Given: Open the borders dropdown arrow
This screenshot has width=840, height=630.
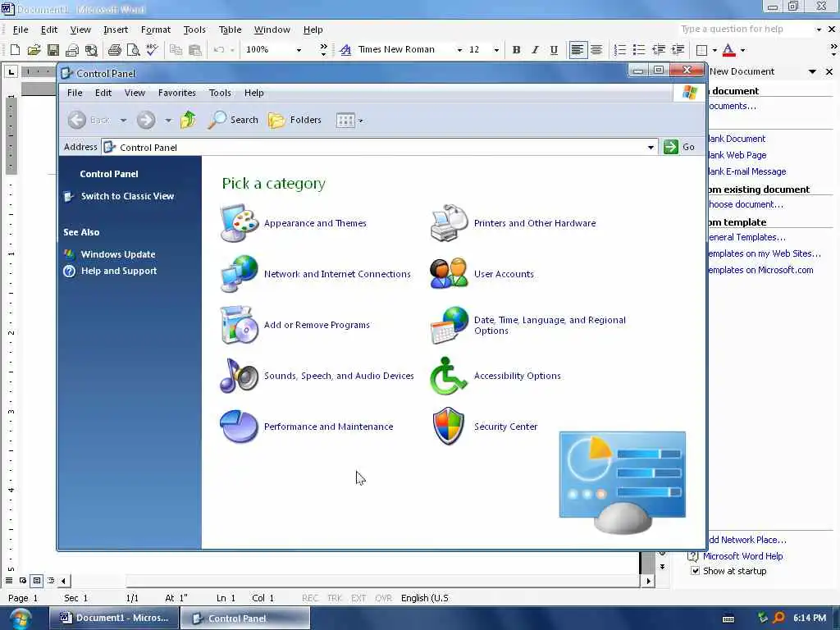Looking at the screenshot, I should click(x=714, y=50).
